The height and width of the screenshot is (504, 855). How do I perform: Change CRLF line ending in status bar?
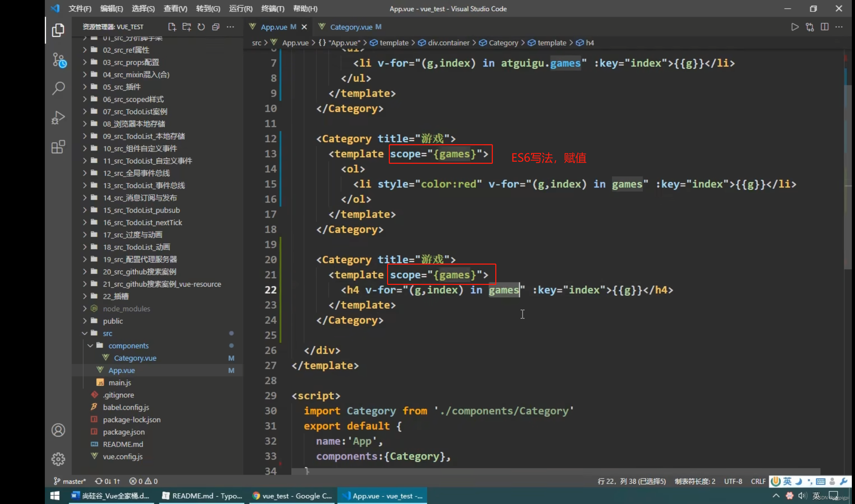(758, 481)
